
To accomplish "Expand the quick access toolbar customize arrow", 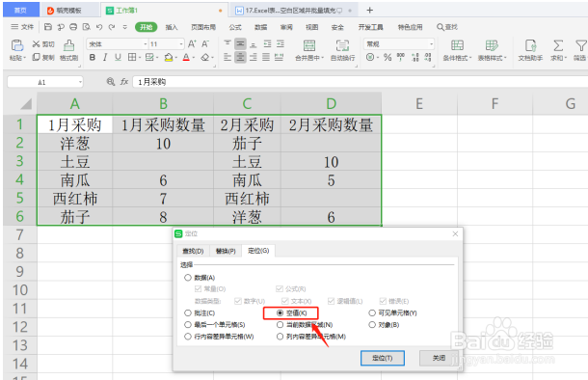I will coord(125,27).
